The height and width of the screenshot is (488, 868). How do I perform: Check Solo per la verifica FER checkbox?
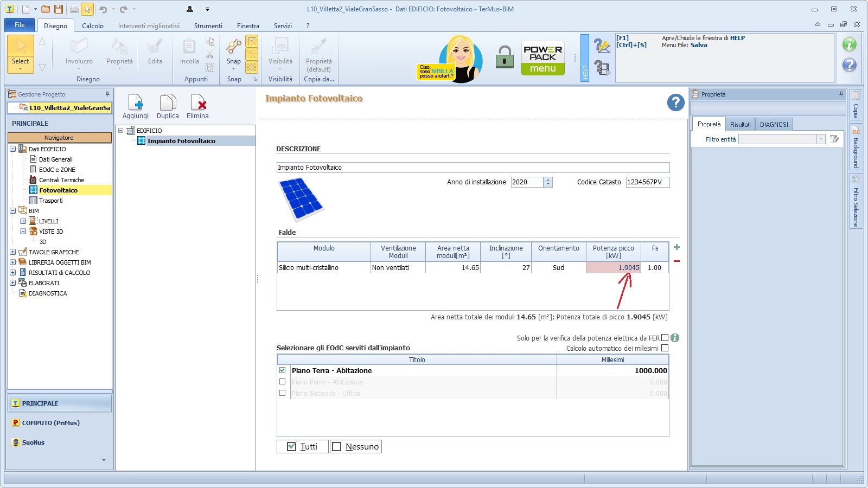(665, 338)
